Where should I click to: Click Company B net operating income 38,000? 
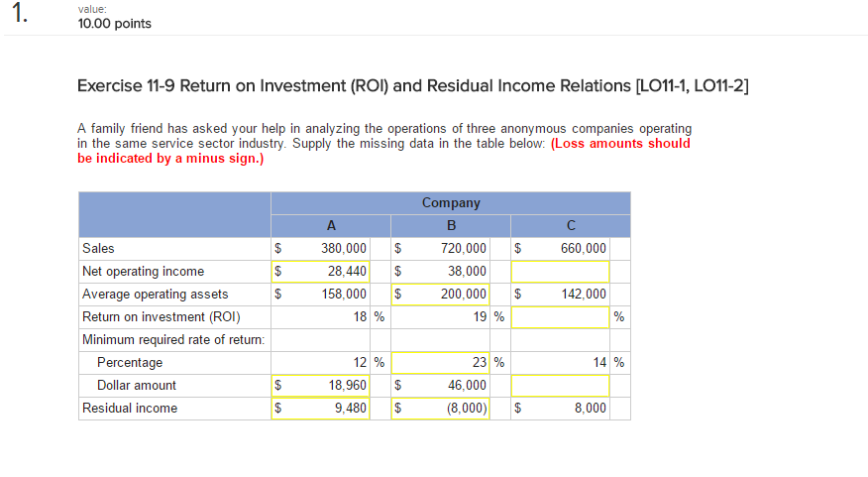(x=467, y=272)
